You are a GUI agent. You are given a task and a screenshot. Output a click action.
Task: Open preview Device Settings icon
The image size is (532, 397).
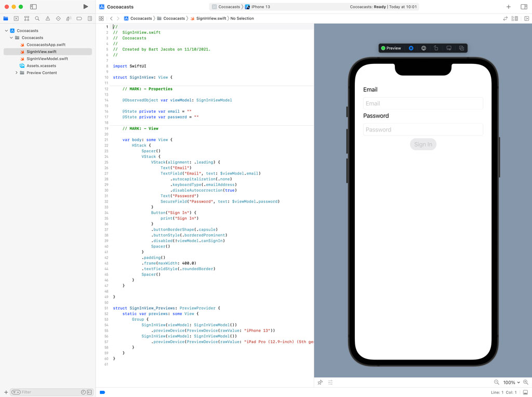(x=423, y=48)
